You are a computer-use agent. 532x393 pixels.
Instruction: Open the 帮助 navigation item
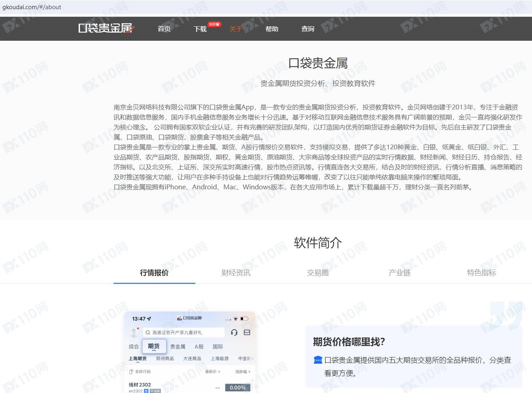click(x=272, y=29)
